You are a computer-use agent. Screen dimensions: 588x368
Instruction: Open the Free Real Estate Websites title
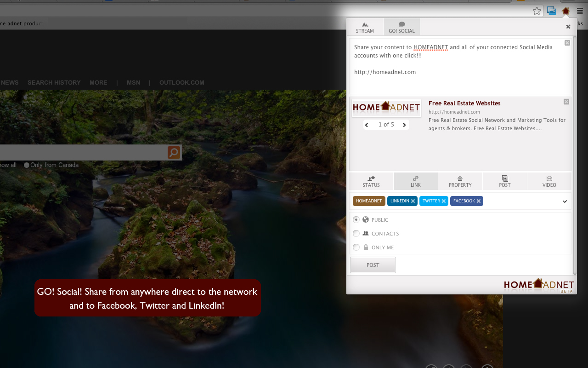[464, 103]
